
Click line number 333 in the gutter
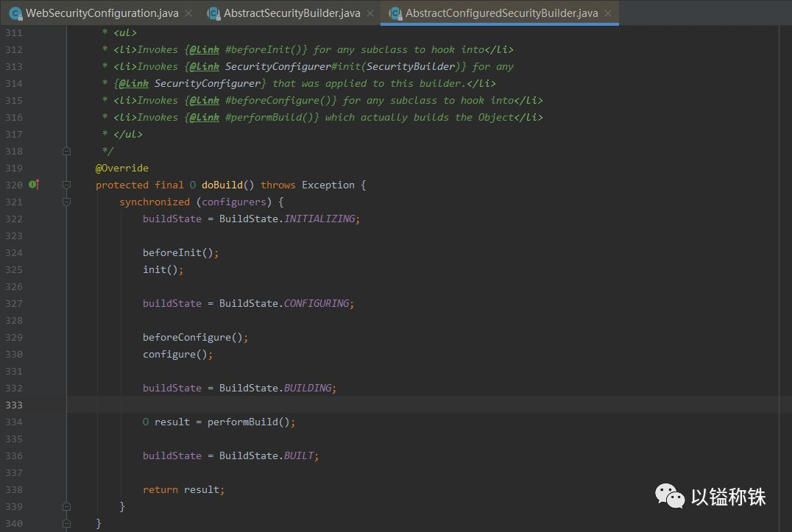(14, 405)
